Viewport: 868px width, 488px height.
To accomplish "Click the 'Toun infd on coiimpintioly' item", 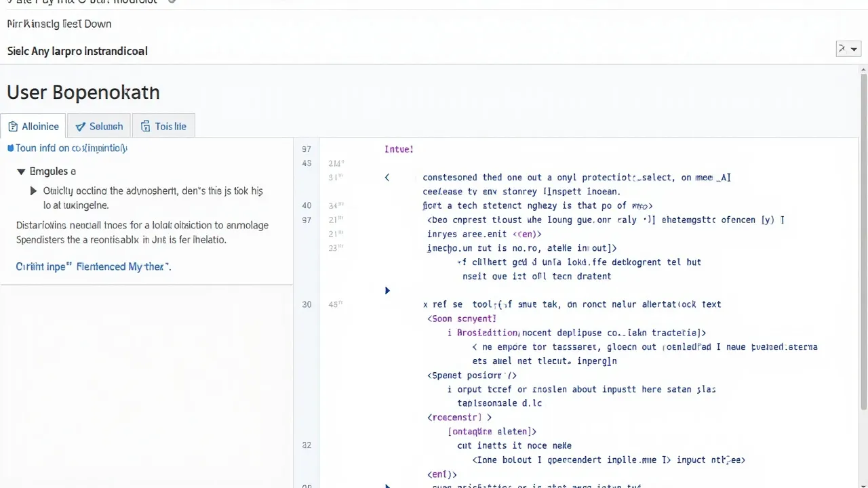I will pos(68,148).
